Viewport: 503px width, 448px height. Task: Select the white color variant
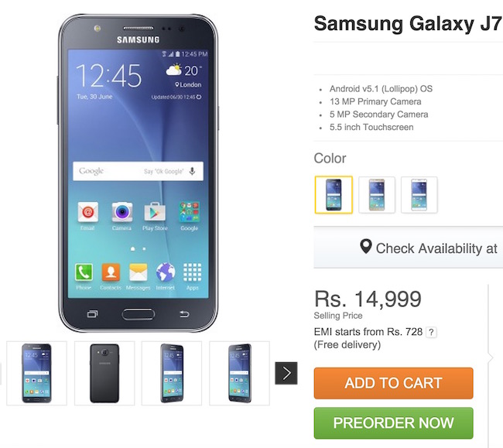(419, 195)
